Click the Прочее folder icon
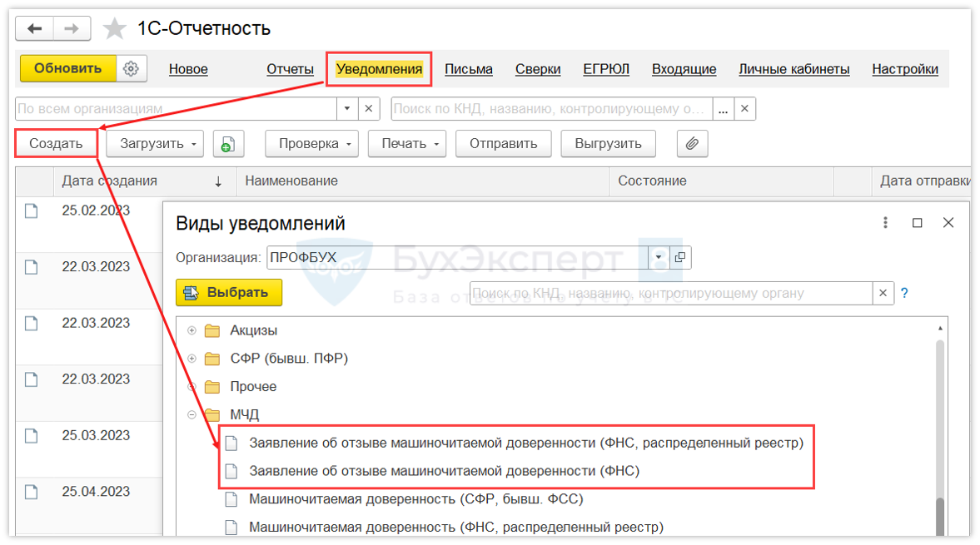 [212, 386]
